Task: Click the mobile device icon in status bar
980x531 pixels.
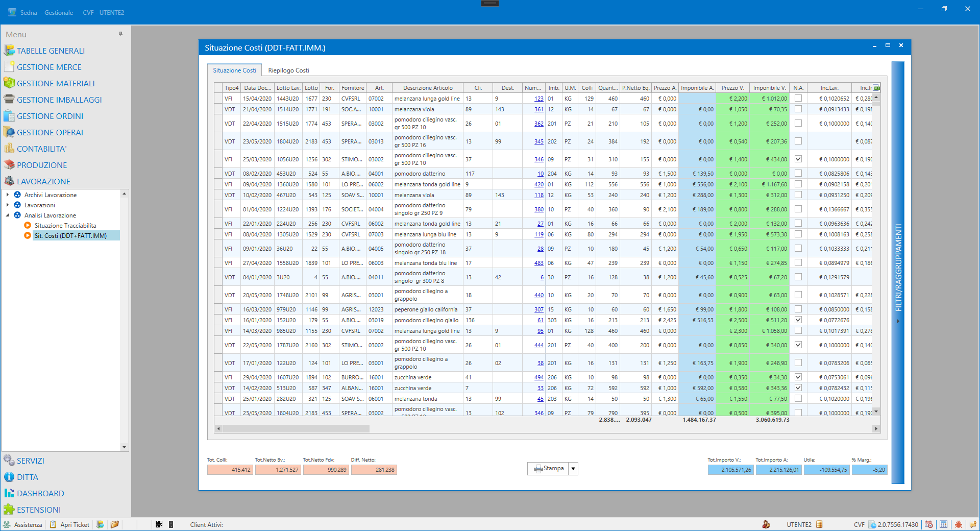Action: point(171,524)
